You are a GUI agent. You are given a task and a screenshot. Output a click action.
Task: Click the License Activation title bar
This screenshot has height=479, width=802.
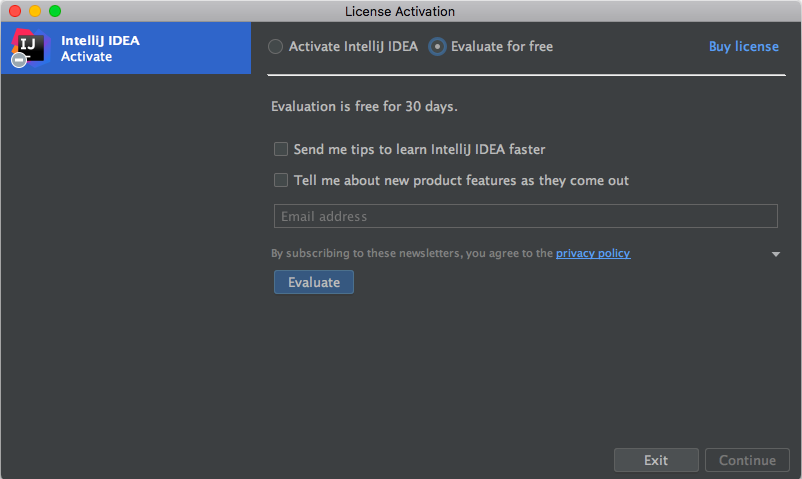400,11
